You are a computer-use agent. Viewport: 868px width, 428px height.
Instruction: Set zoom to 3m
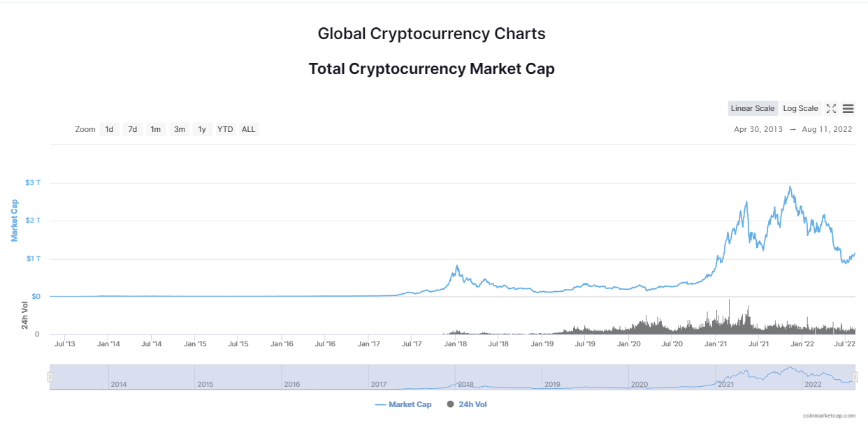pos(180,129)
